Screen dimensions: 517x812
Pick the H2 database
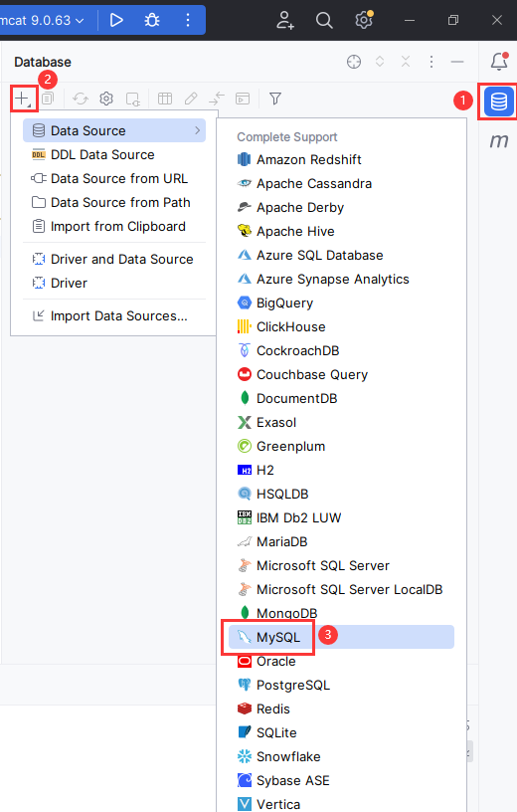342,470
